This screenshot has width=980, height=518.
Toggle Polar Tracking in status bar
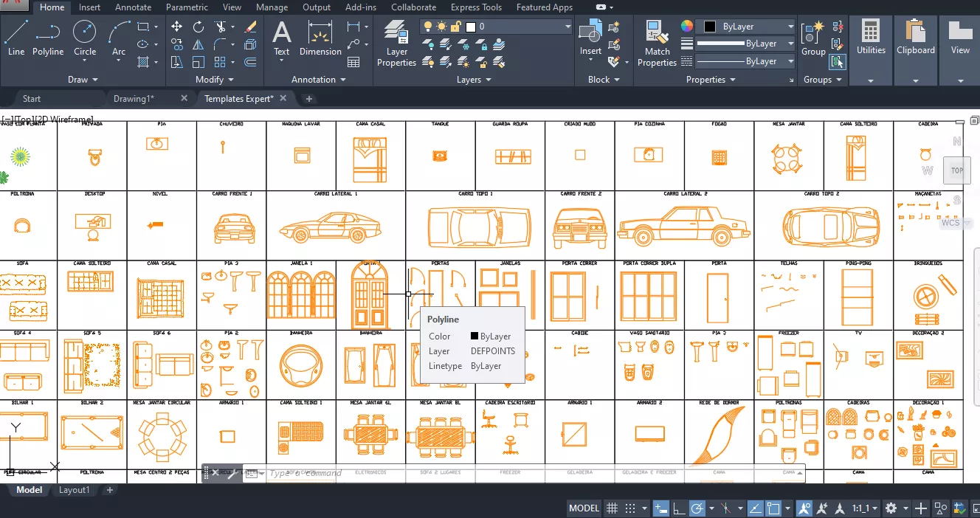tap(697, 508)
